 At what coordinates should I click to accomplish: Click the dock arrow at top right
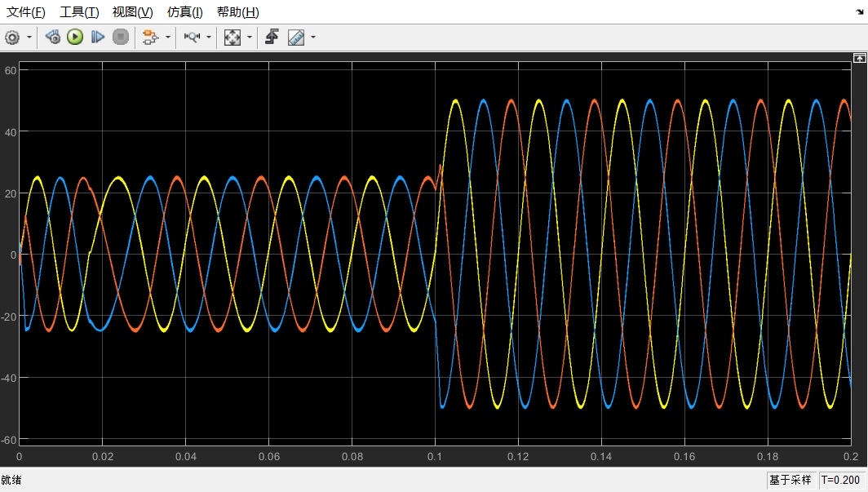[859, 12]
